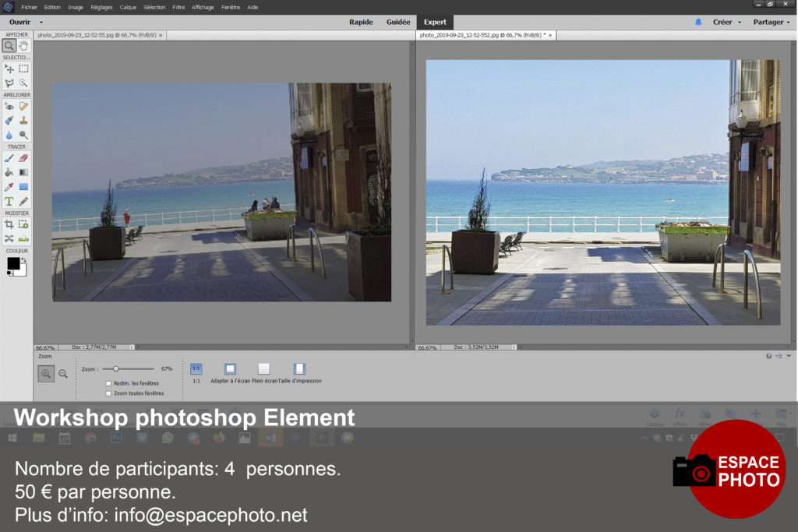The width and height of the screenshot is (798, 532).
Task: Switch to Expert editing mode
Action: (435, 23)
